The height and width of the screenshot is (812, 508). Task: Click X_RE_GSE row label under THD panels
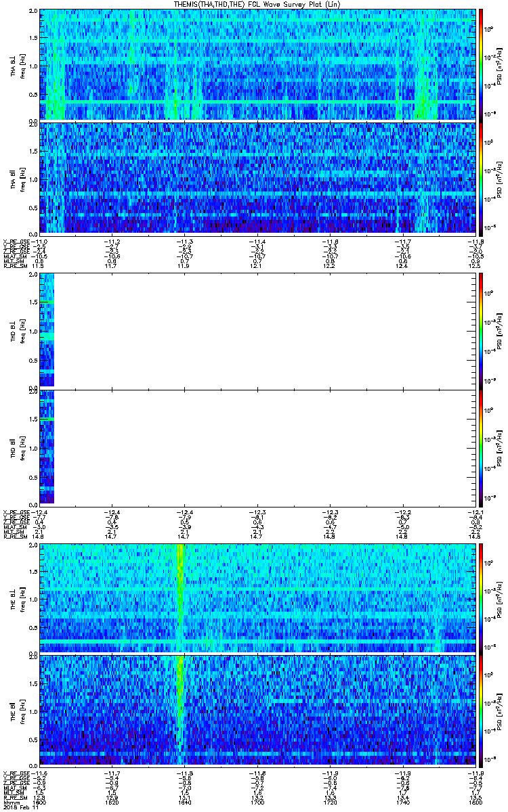click(17, 512)
